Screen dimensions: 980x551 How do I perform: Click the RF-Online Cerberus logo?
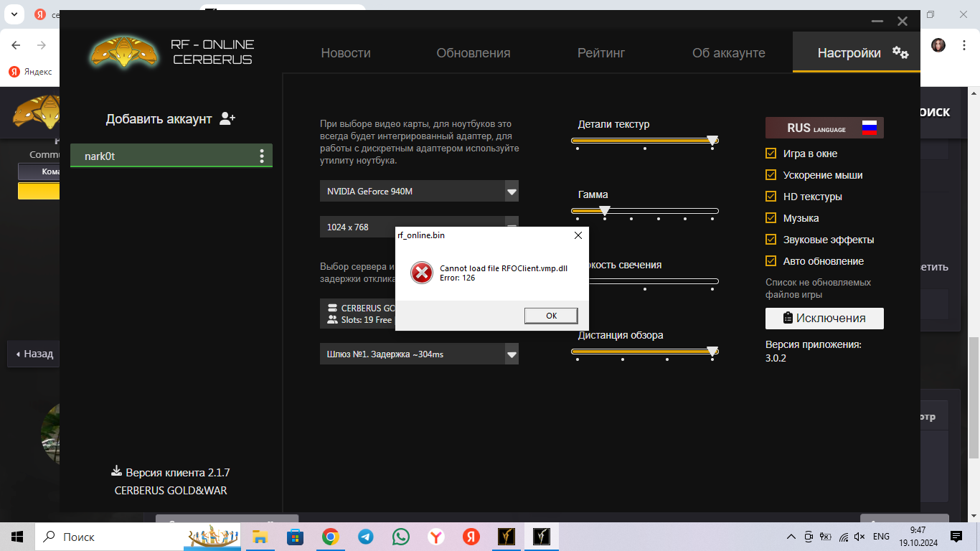click(123, 52)
